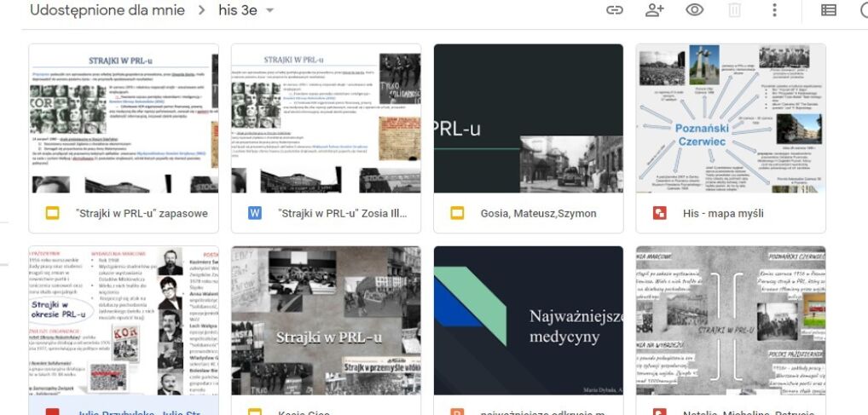This screenshot has width=868, height=415.
Task: Open the three-dot more actions menu
Action: (x=774, y=10)
